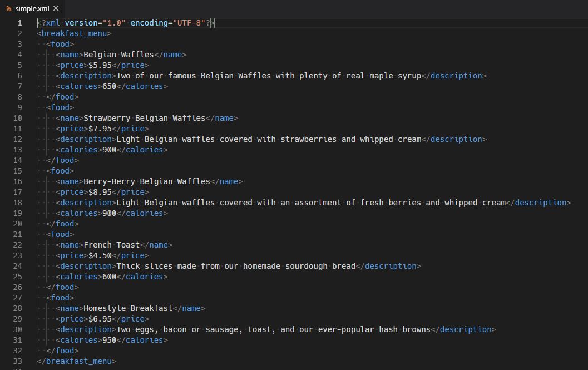Click line number 1 in the gutter
This screenshot has width=588, height=370.
coord(19,23)
